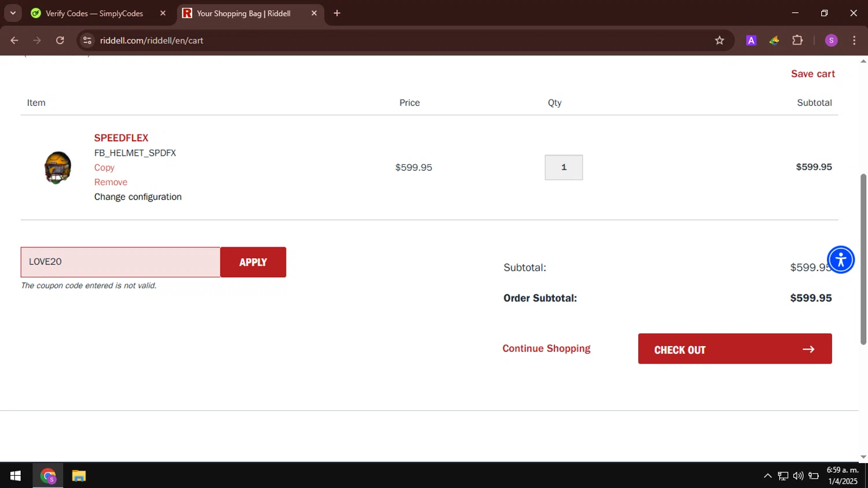Viewport: 868px width, 488px height.
Task: Open the Extensions puzzle menu
Action: [x=797, y=41]
